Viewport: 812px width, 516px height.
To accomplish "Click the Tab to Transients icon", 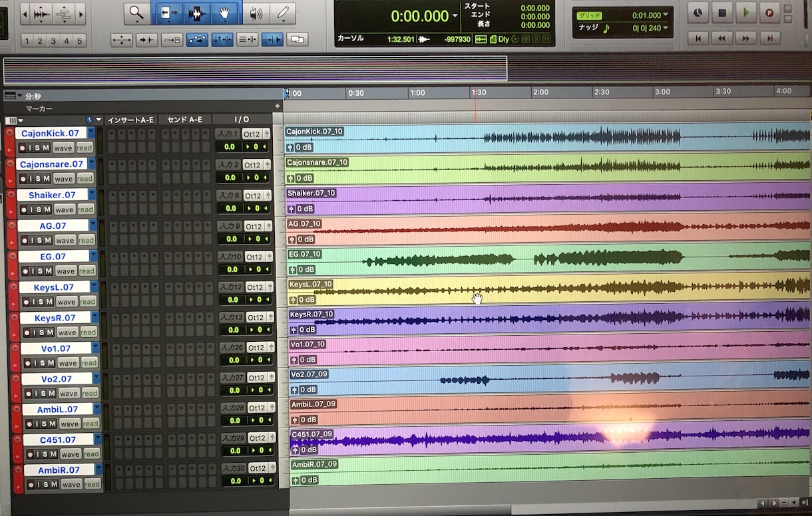I will (x=146, y=40).
